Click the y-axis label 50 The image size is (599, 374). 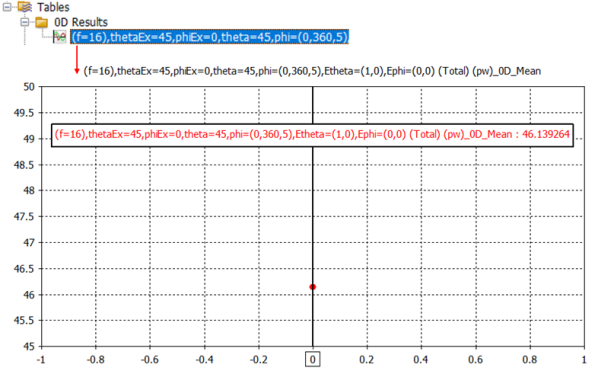[x=29, y=87]
